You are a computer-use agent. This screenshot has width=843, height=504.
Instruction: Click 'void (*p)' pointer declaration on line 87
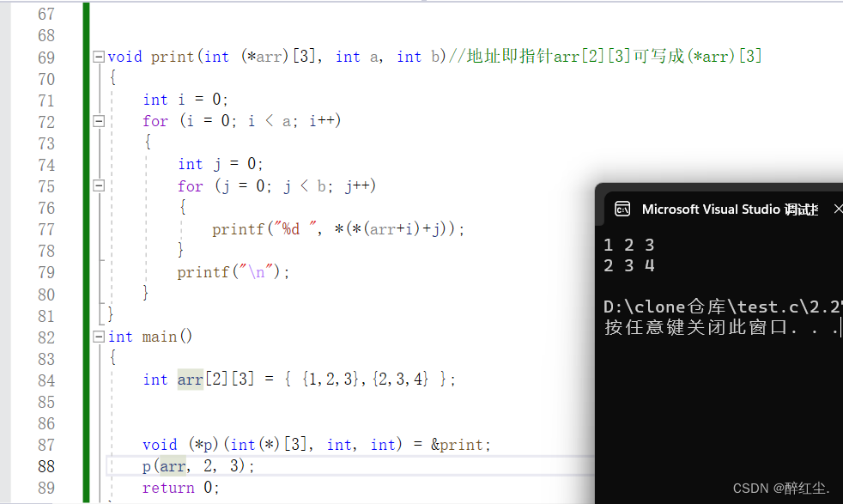coord(180,445)
